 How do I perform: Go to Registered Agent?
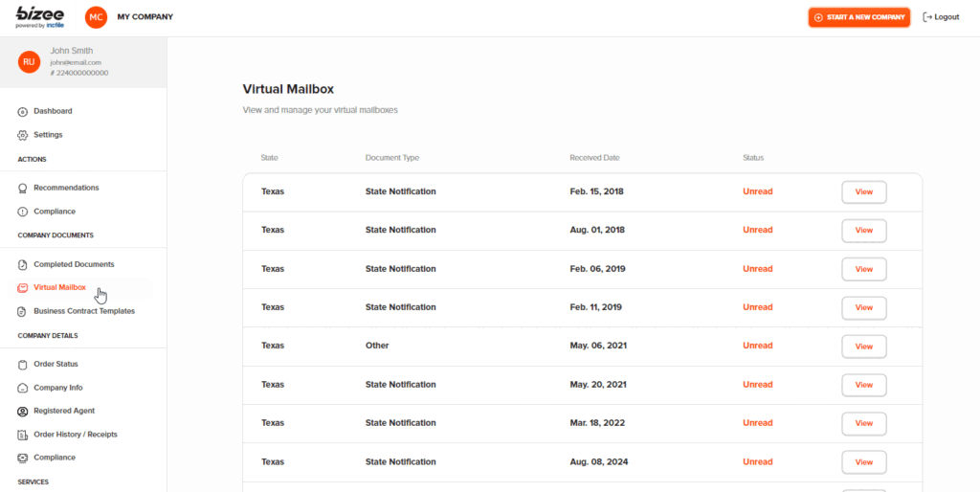point(64,411)
